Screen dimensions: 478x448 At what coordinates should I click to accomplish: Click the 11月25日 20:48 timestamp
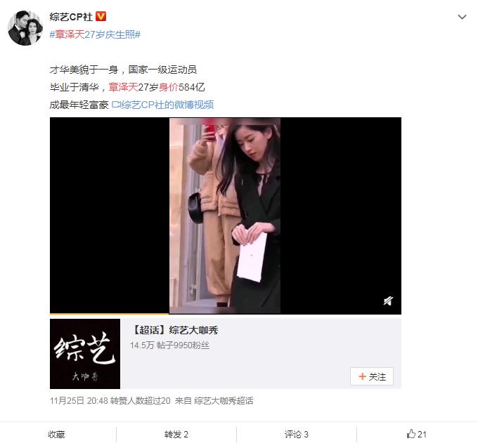pyautogui.click(x=79, y=401)
